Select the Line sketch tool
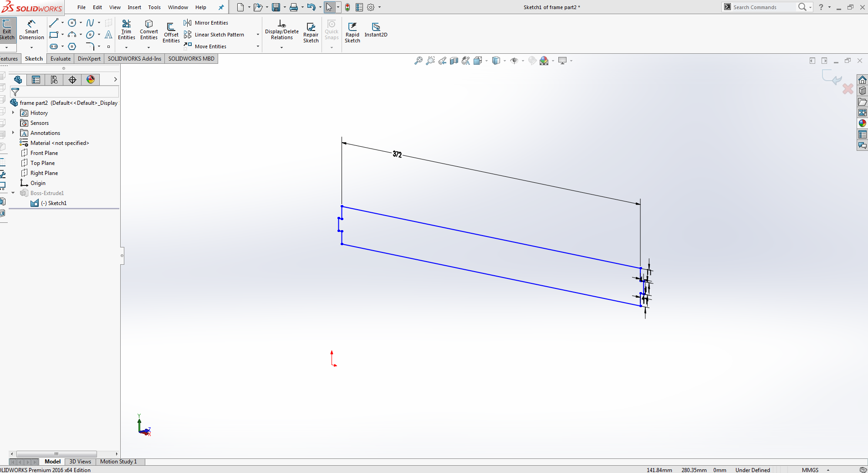The width and height of the screenshot is (868, 473). coord(54,23)
